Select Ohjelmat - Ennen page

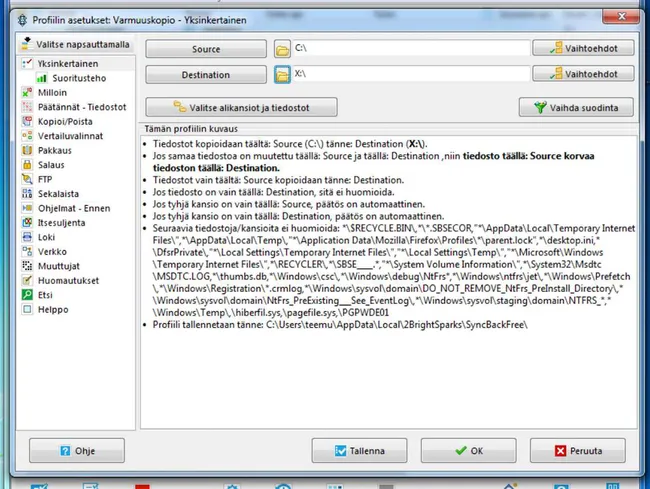click(74, 208)
